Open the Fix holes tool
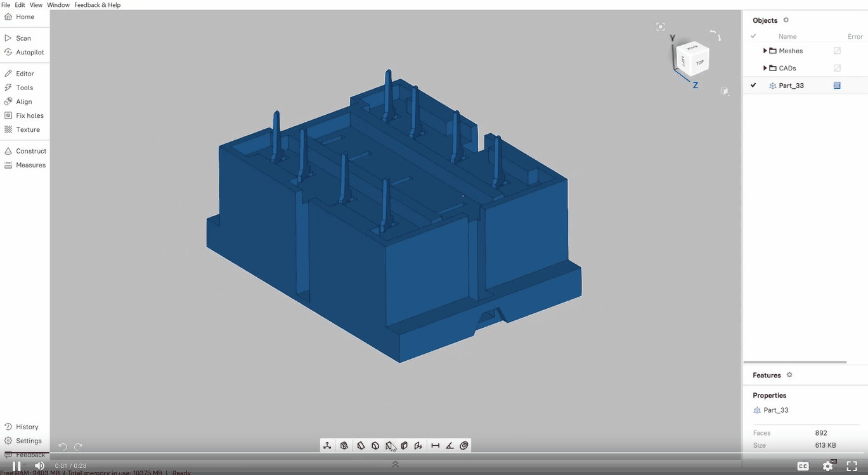Screen dimensions: 868x475 click(x=24, y=115)
